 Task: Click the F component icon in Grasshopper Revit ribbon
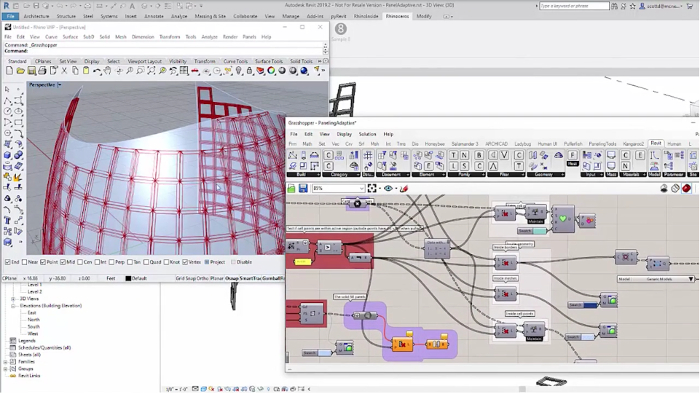573,155
